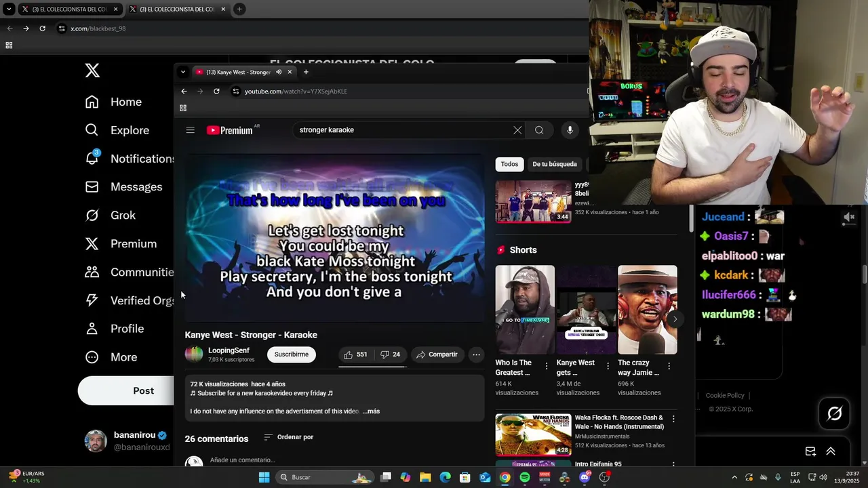
Task: Open Discord from the taskbar
Action: 585,477
